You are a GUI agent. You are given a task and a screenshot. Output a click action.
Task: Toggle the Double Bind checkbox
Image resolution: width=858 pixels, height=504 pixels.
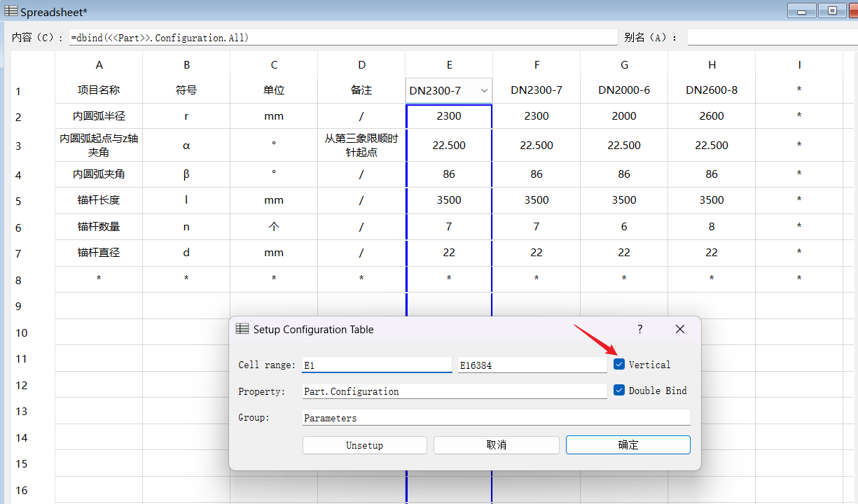pos(619,390)
